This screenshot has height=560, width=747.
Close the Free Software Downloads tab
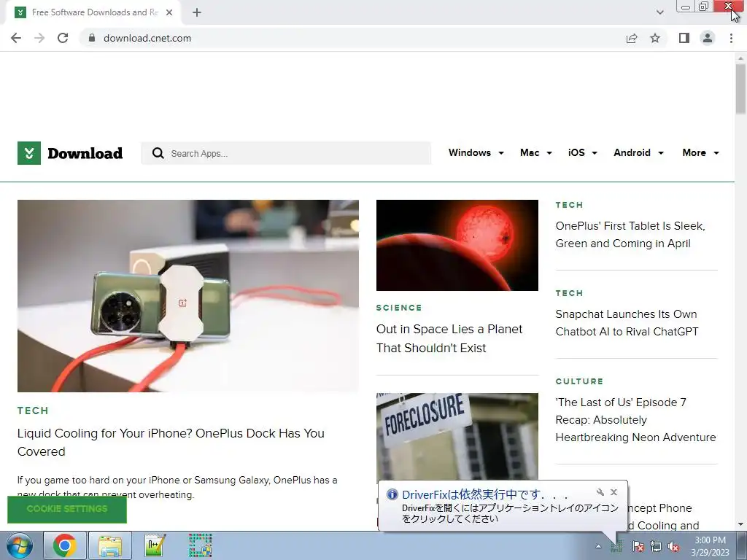coord(169,12)
